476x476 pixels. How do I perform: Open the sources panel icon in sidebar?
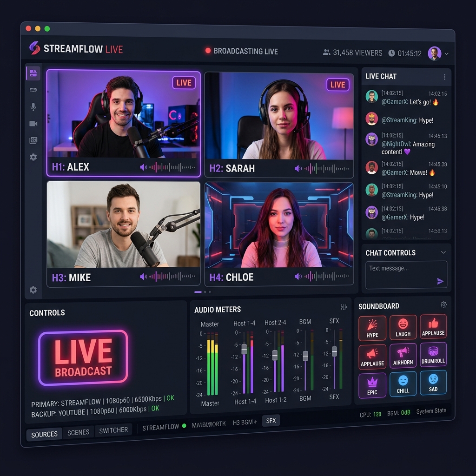coord(33,73)
